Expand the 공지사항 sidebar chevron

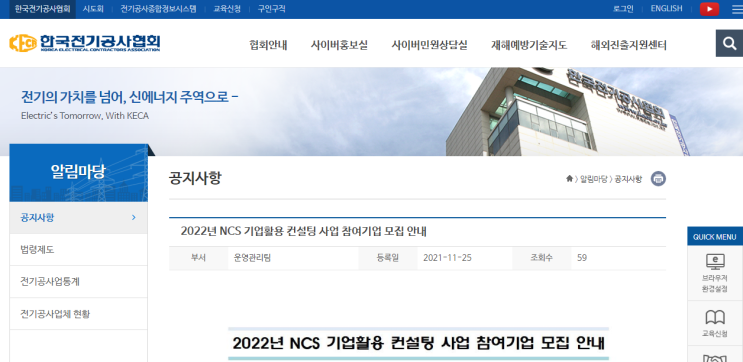pos(134,217)
